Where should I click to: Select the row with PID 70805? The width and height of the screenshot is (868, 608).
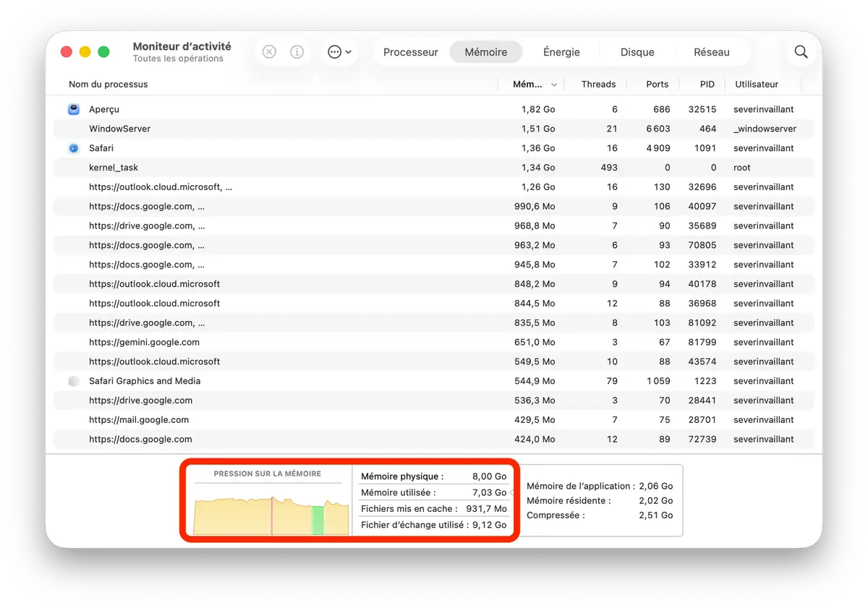(434, 245)
